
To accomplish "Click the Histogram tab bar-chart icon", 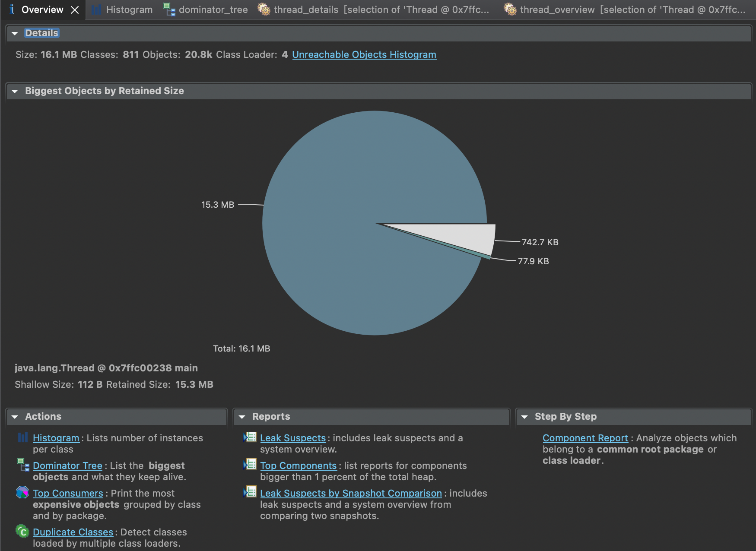I will pyautogui.click(x=96, y=9).
